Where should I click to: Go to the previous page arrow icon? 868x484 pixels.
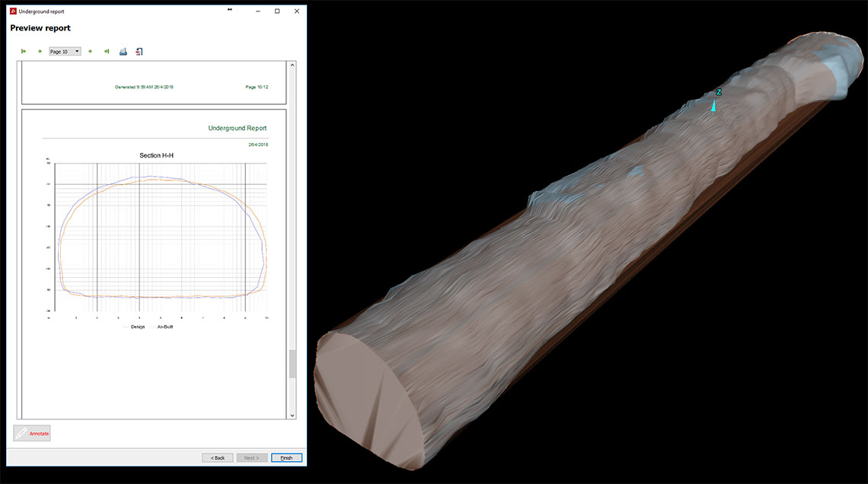pos(40,51)
